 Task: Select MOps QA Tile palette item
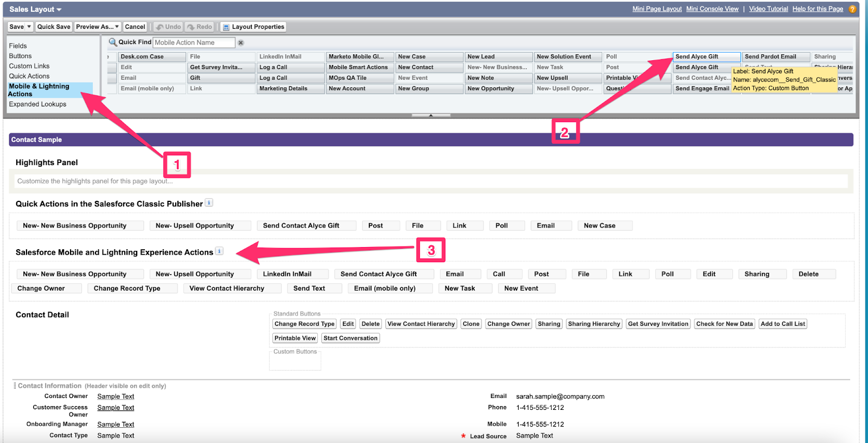click(x=360, y=78)
